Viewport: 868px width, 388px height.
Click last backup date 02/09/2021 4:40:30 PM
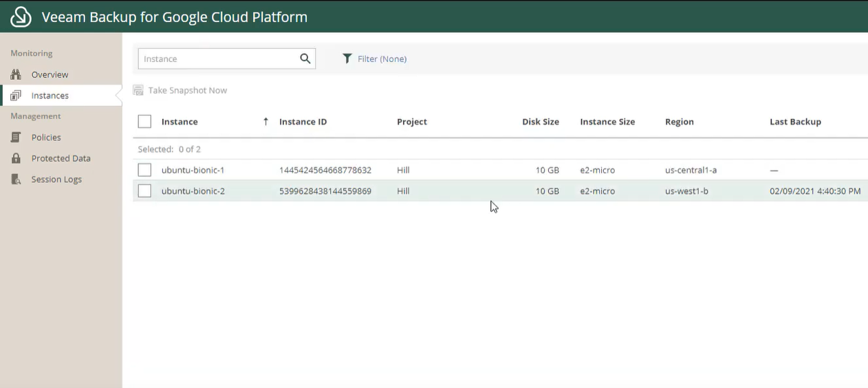click(815, 191)
